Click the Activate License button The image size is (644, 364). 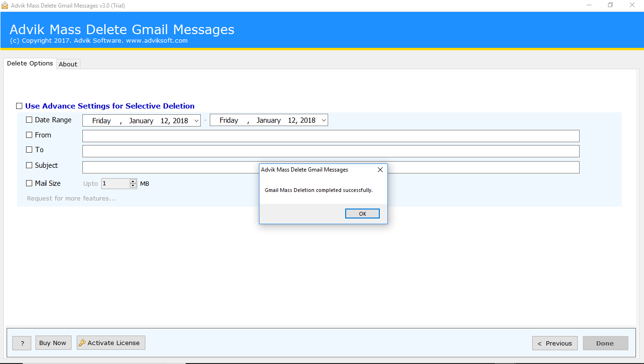111,343
